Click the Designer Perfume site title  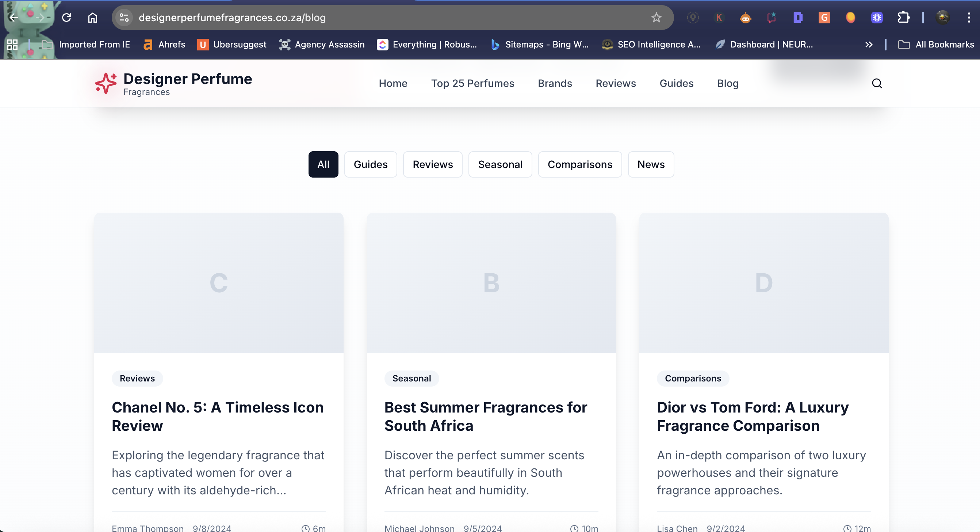(188, 79)
